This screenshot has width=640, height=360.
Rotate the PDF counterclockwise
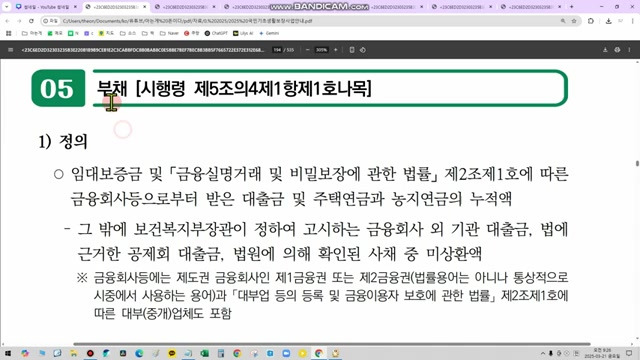[363, 50]
